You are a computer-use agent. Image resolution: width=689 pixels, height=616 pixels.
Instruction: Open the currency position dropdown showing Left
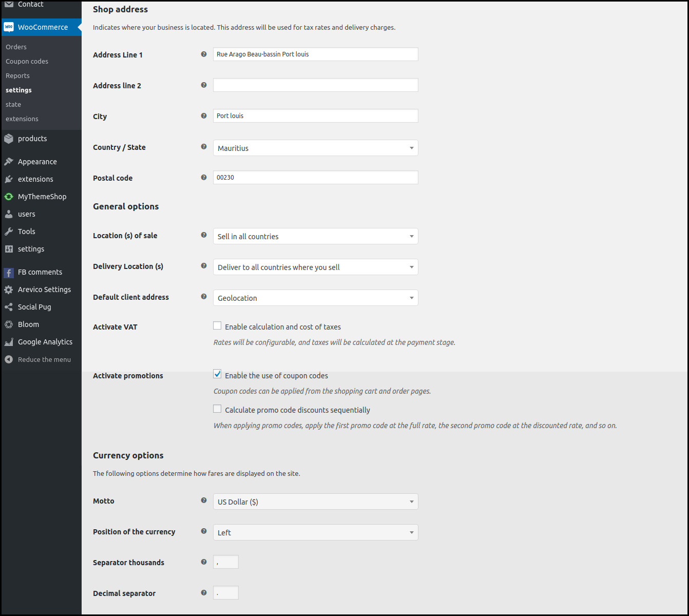coord(316,532)
